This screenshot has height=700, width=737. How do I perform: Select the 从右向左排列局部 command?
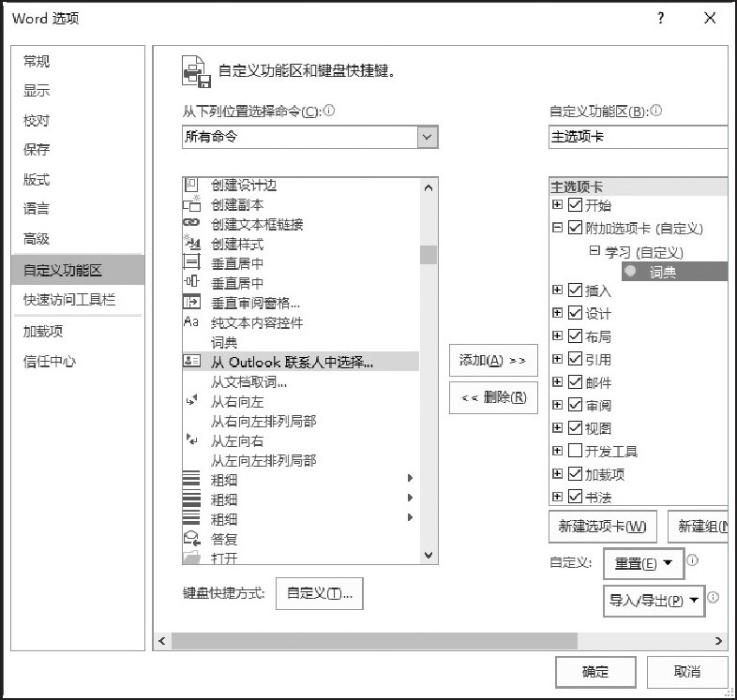click(x=300, y=421)
